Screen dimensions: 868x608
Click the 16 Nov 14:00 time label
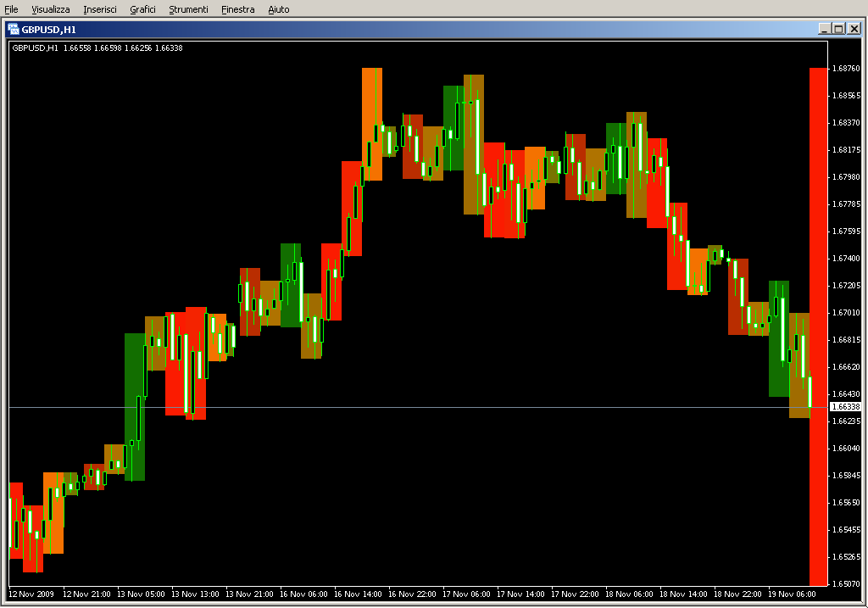pyautogui.click(x=358, y=594)
